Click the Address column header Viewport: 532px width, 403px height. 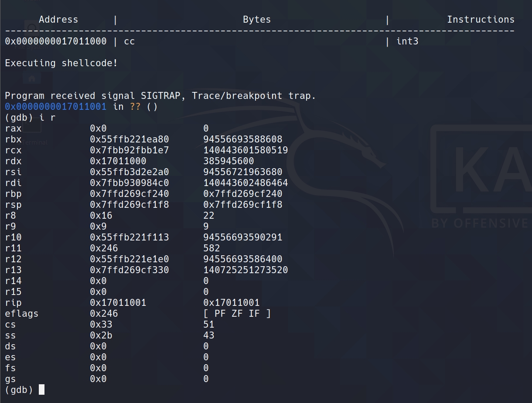pyautogui.click(x=58, y=20)
